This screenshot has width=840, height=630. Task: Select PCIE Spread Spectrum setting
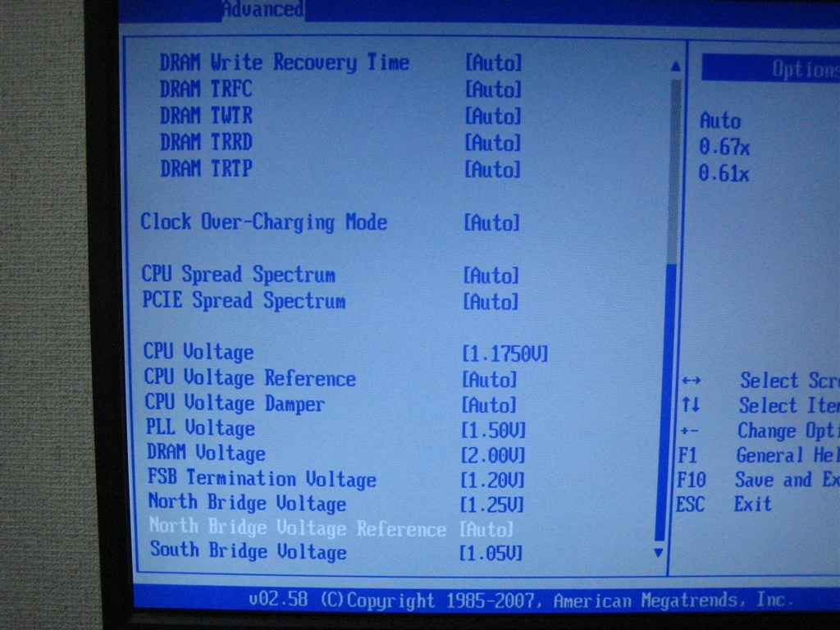pos(244,300)
